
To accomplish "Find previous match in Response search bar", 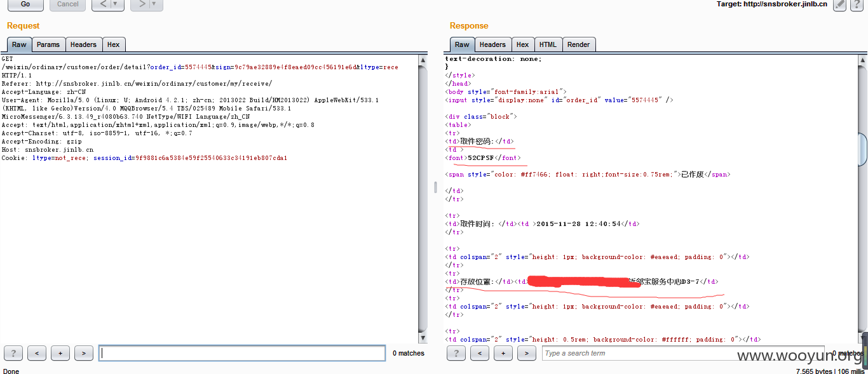I will click(x=480, y=353).
